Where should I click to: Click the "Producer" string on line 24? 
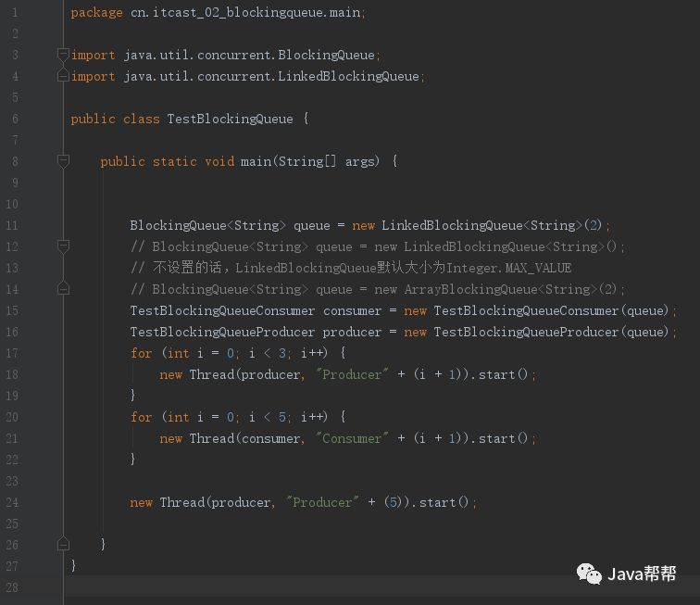(x=322, y=502)
